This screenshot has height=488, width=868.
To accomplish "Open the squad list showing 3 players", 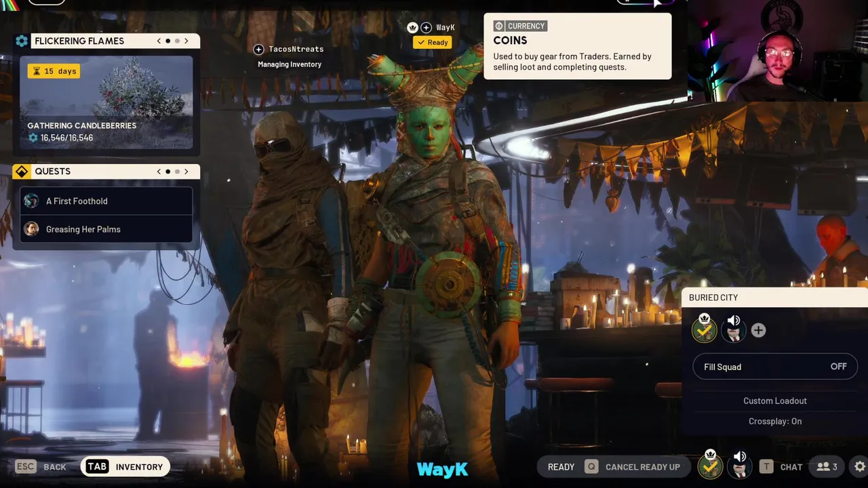I will (827, 466).
